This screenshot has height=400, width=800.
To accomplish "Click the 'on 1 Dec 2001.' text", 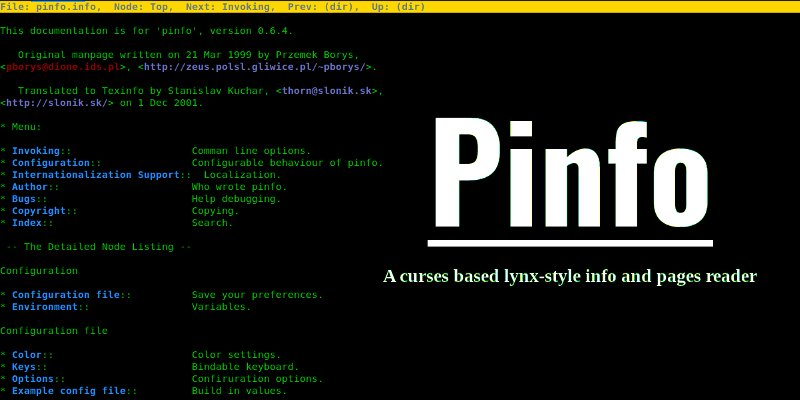I will [161, 103].
